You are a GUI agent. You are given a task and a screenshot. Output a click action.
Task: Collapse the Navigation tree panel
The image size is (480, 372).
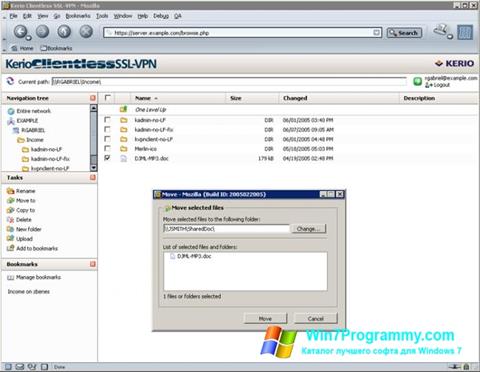[x=93, y=98]
